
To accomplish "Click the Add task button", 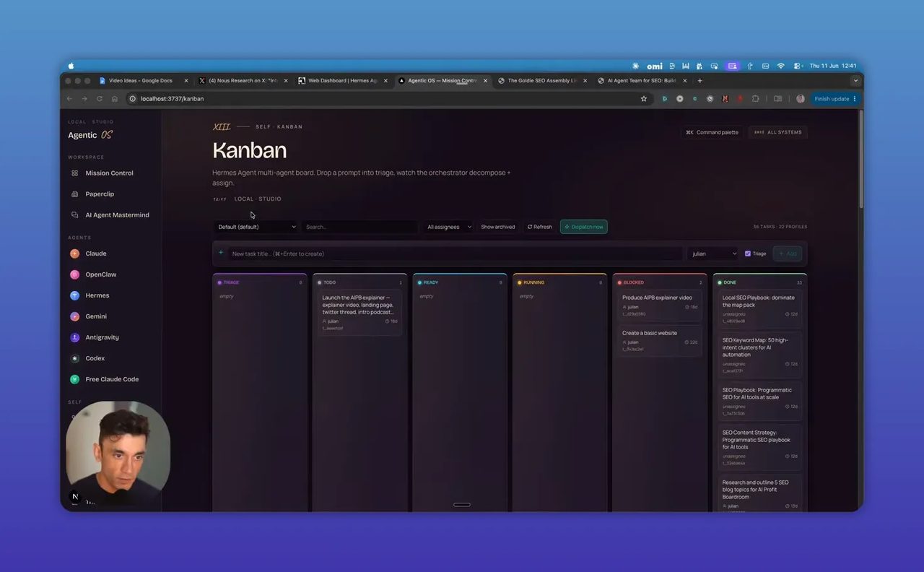I will coord(787,253).
